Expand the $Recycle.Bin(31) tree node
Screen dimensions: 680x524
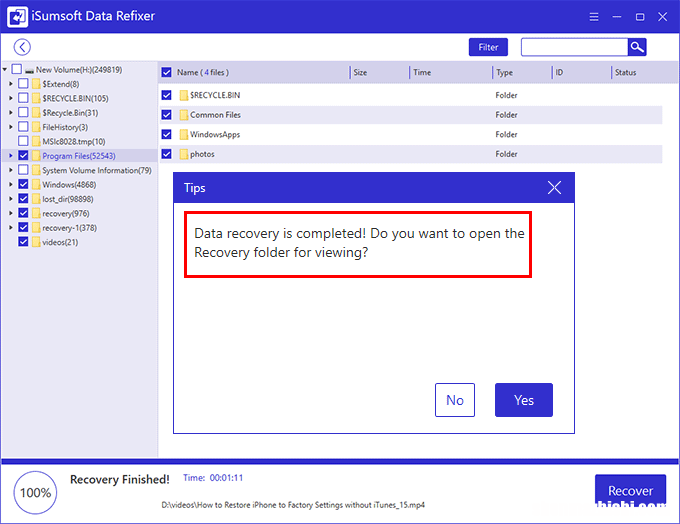coord(11,112)
